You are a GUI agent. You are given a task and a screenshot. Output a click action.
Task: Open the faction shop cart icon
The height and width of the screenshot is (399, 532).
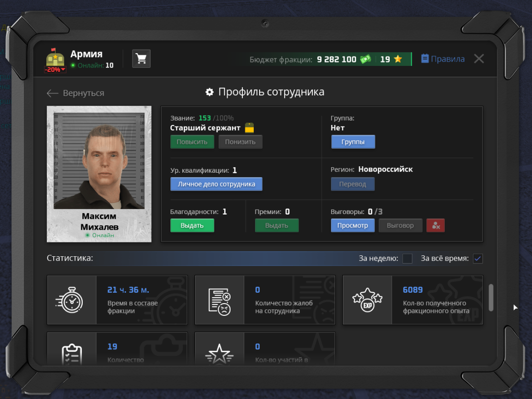(x=141, y=59)
